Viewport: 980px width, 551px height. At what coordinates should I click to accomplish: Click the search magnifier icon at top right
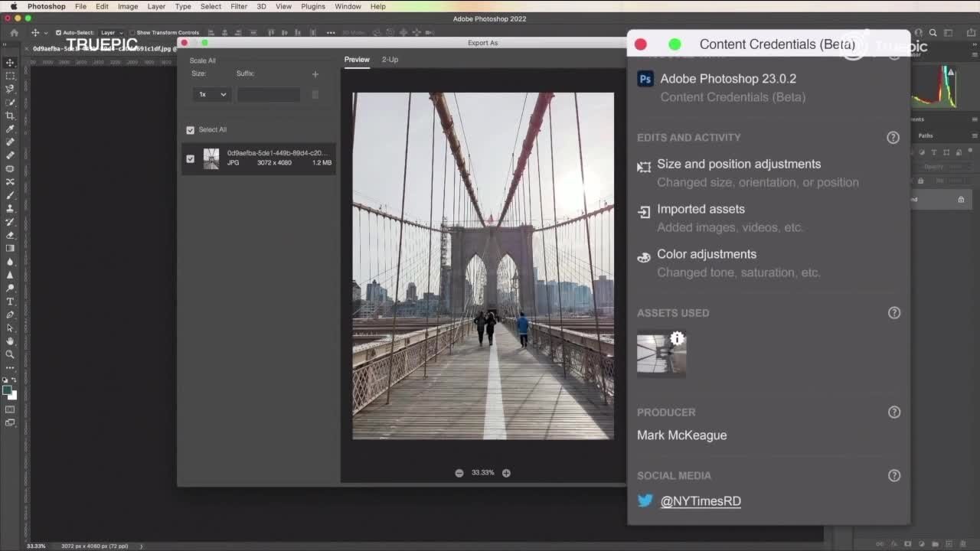coord(933,33)
